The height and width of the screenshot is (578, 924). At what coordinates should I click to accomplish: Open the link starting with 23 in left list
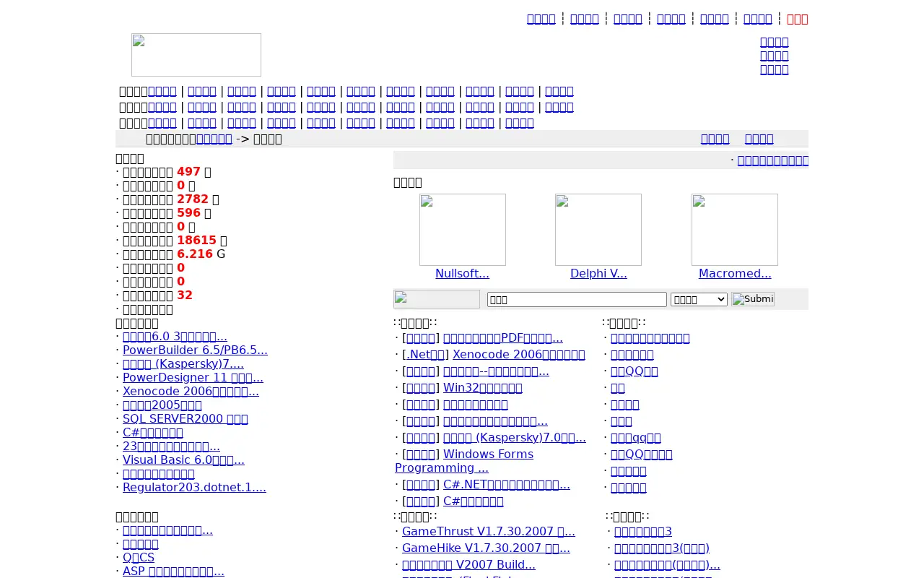coord(171,446)
